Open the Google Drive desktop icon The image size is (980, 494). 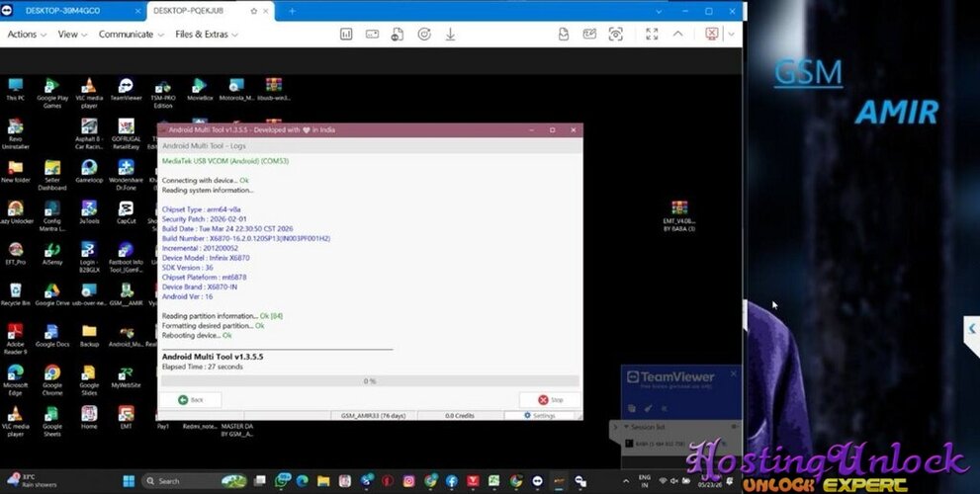click(x=52, y=294)
